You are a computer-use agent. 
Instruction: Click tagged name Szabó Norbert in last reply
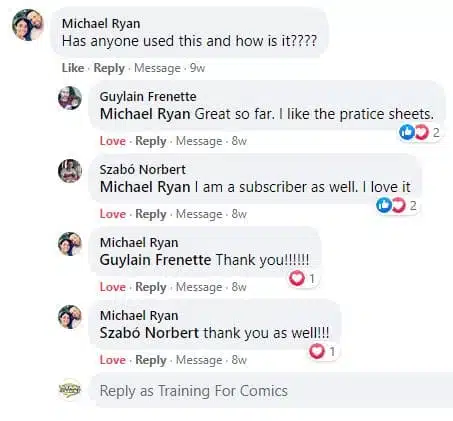[149, 333]
